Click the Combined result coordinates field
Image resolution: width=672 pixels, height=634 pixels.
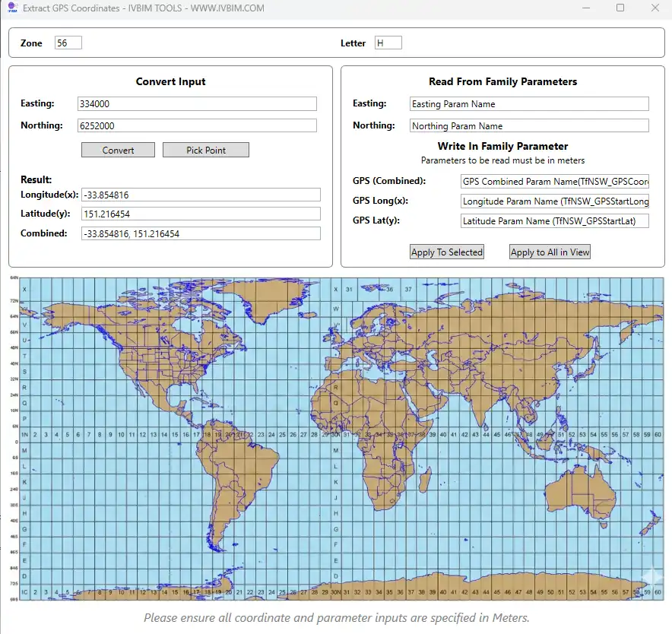(201, 234)
